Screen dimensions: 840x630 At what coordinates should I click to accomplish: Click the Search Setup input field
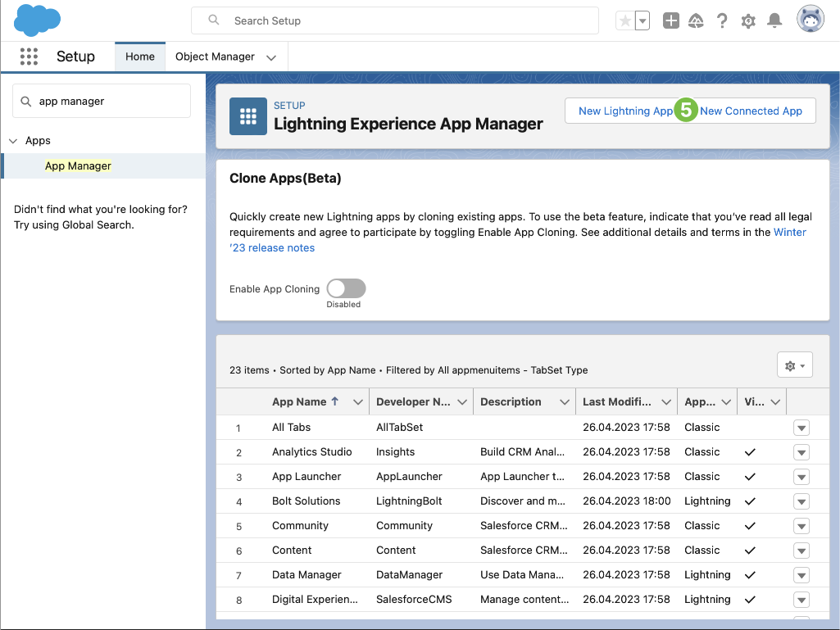(395, 20)
